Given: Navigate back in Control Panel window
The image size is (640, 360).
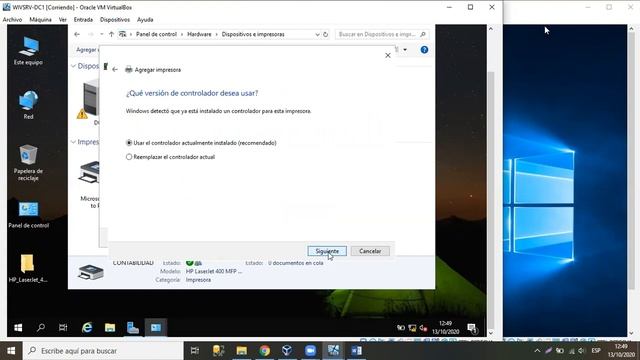Looking at the screenshot, I should click(x=77, y=35).
